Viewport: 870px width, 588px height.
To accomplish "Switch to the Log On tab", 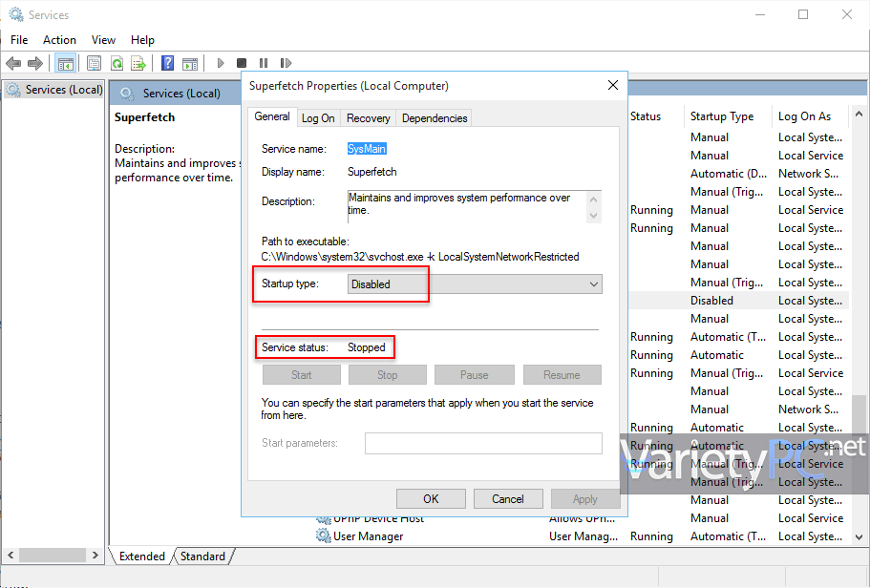I will (318, 117).
